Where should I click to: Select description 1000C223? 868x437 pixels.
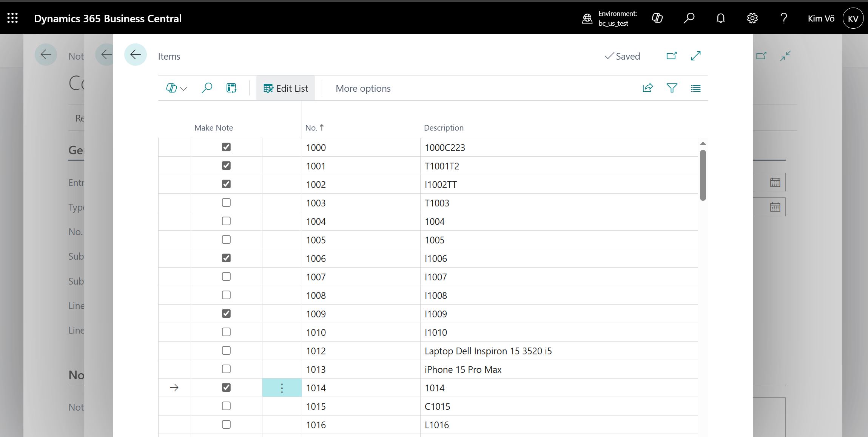pos(559,147)
